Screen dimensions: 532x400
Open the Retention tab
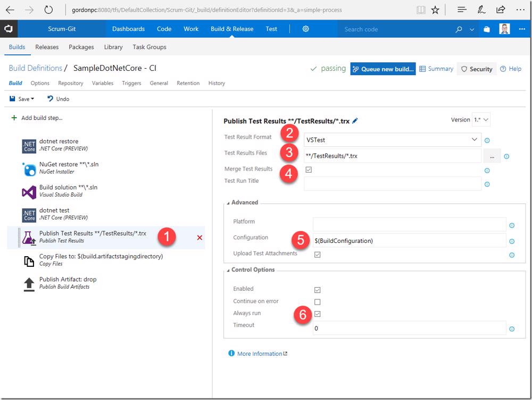click(188, 83)
